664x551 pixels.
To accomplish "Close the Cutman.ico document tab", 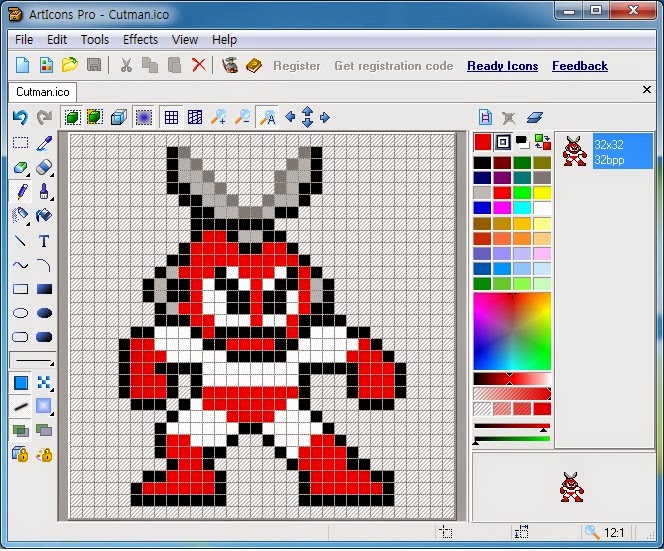I will pyautogui.click(x=647, y=89).
